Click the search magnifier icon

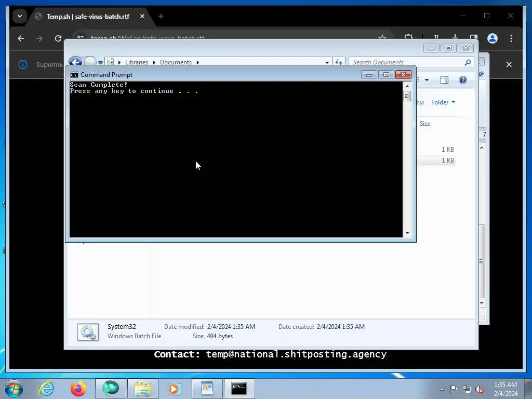(468, 62)
